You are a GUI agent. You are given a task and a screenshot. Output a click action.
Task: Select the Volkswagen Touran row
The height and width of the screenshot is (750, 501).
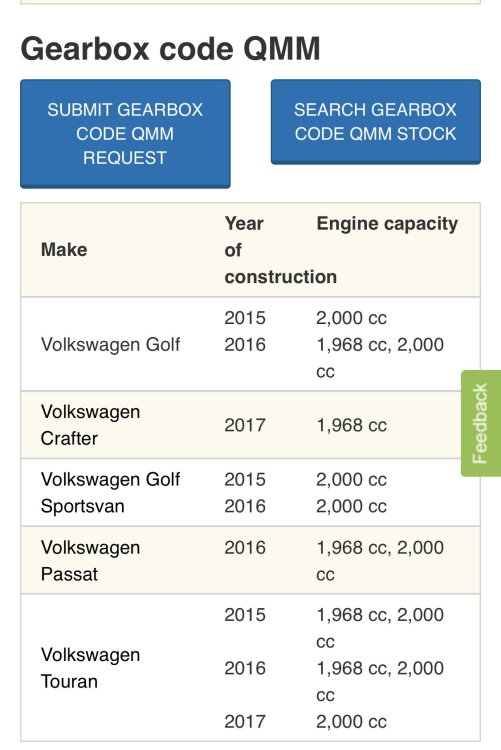[x=250, y=668]
